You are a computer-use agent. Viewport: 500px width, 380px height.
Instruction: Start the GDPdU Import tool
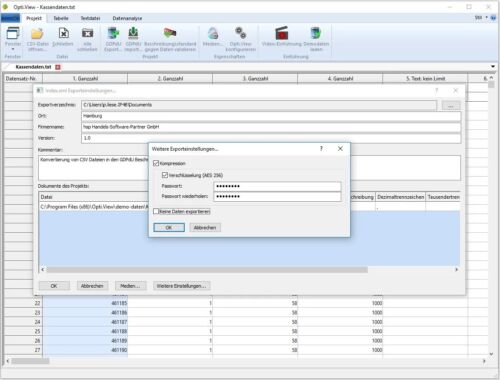(133, 33)
